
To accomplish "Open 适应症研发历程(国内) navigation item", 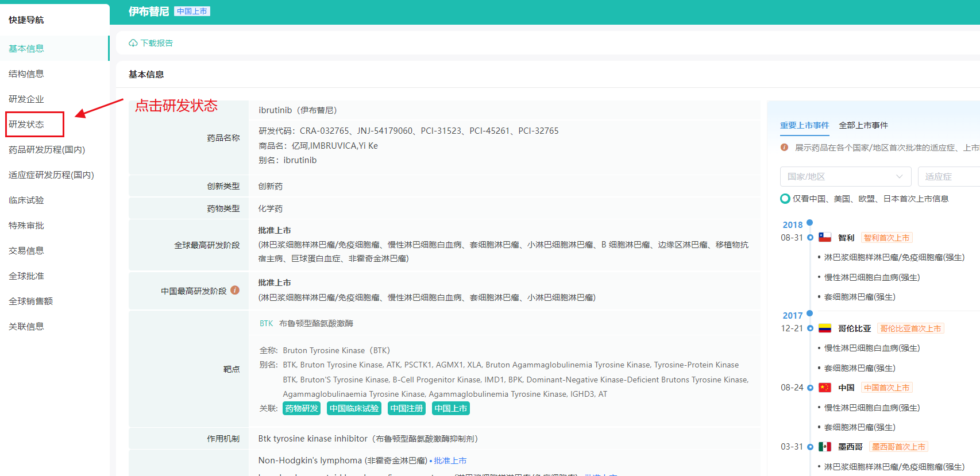I will [51, 175].
